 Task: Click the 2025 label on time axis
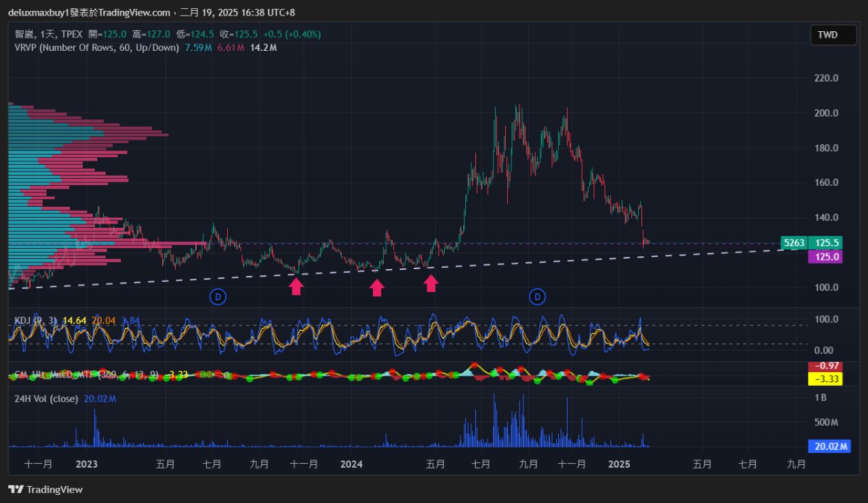[x=619, y=464]
